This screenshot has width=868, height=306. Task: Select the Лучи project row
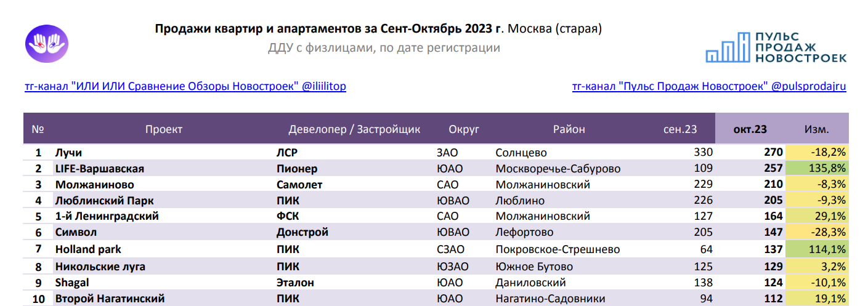[x=436, y=152]
